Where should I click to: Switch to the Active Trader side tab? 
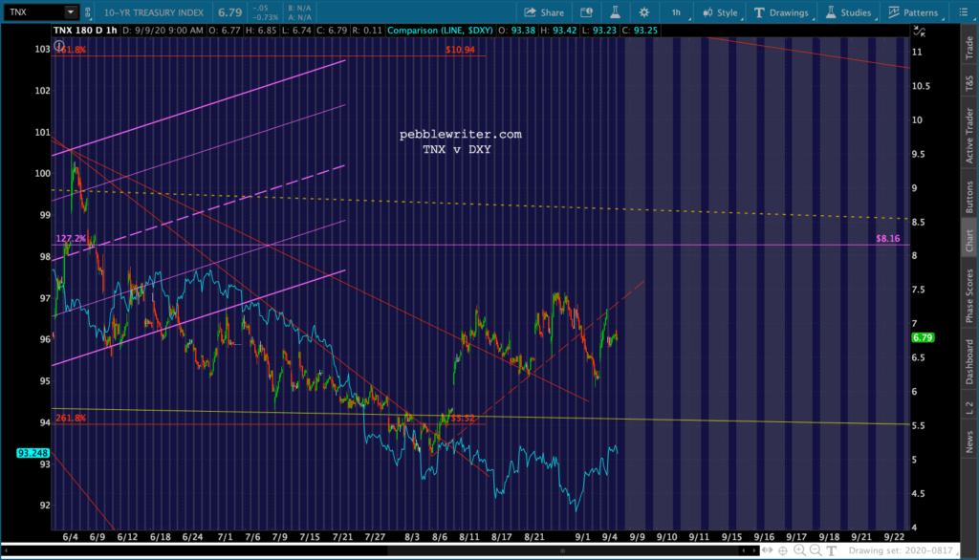point(968,136)
